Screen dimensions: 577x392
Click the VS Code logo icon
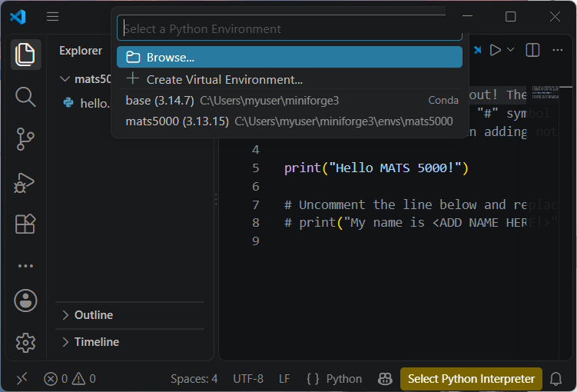click(18, 17)
